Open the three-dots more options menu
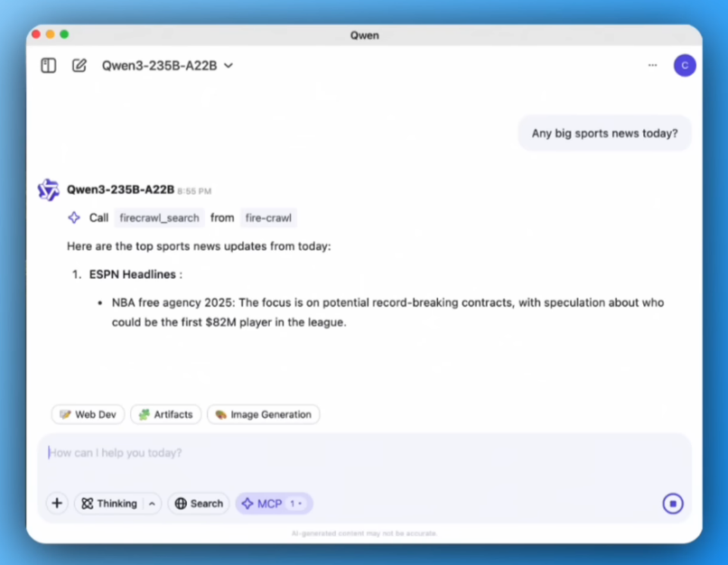728x565 pixels. [x=652, y=65]
